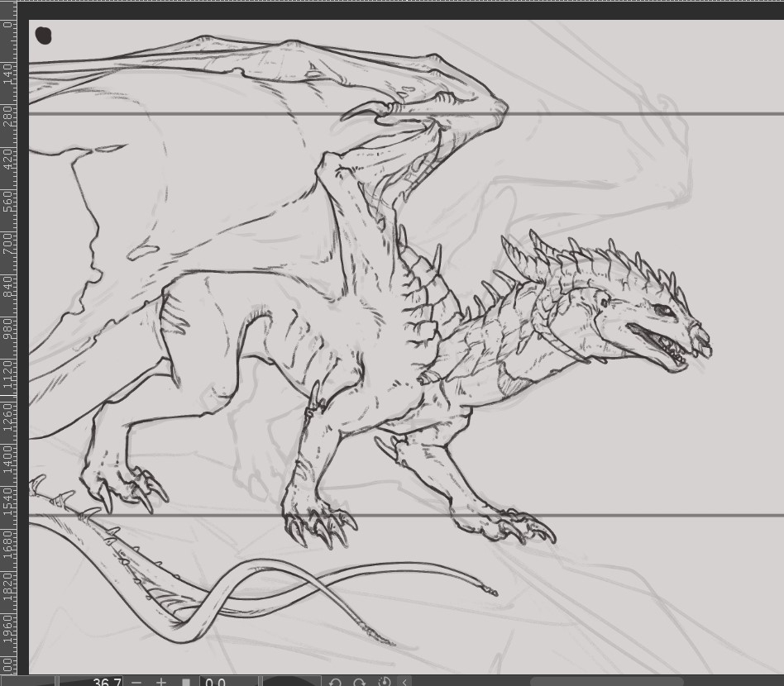Click the black blob in the canvas corner

(x=43, y=35)
